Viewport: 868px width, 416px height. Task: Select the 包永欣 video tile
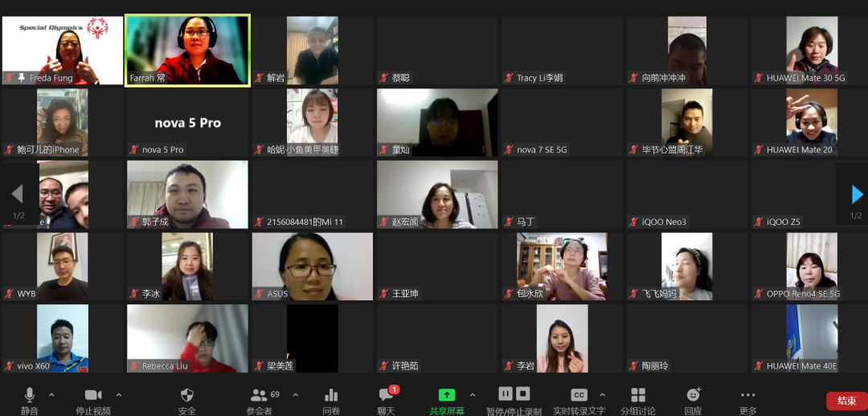[x=562, y=267]
